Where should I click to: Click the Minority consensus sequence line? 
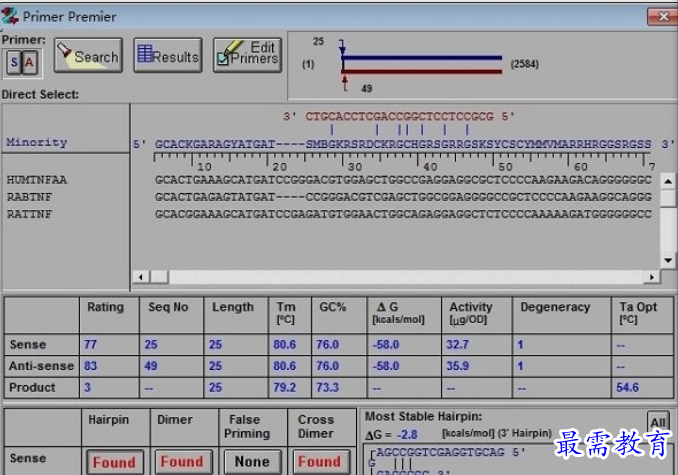tap(403, 144)
